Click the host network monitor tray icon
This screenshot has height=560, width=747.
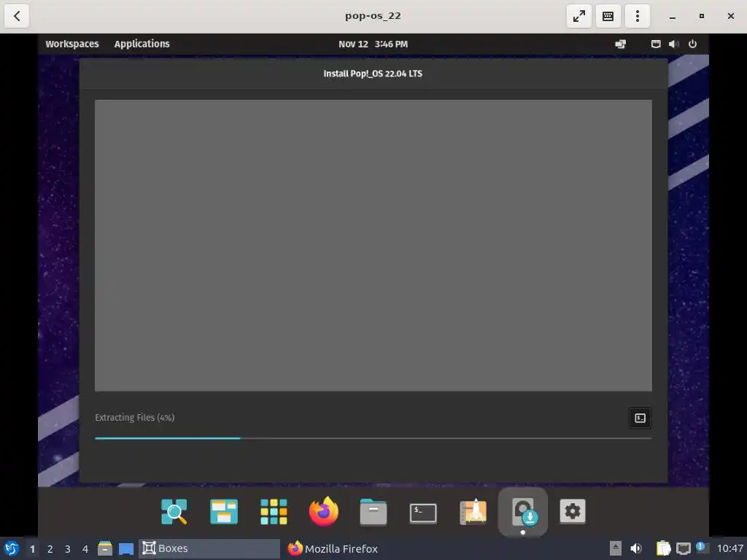[683, 548]
